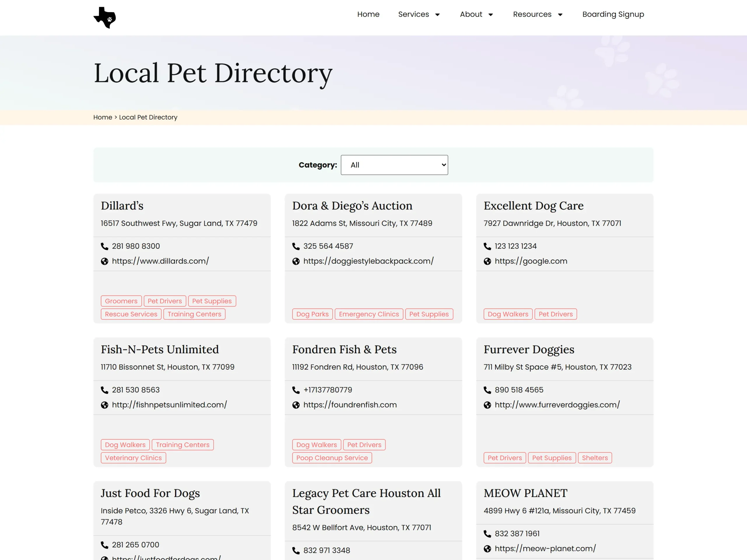Click Poop Cleanup Service tag
The height and width of the screenshot is (560, 747).
pos(332,458)
